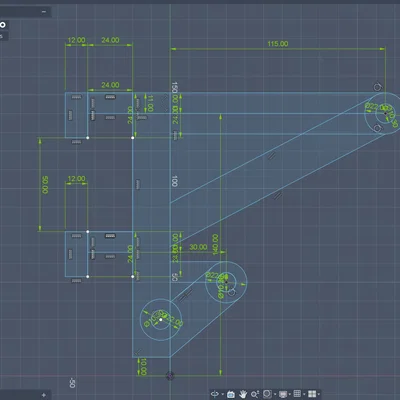
Task: Open Display Settings monitor icon
Action: (283, 394)
